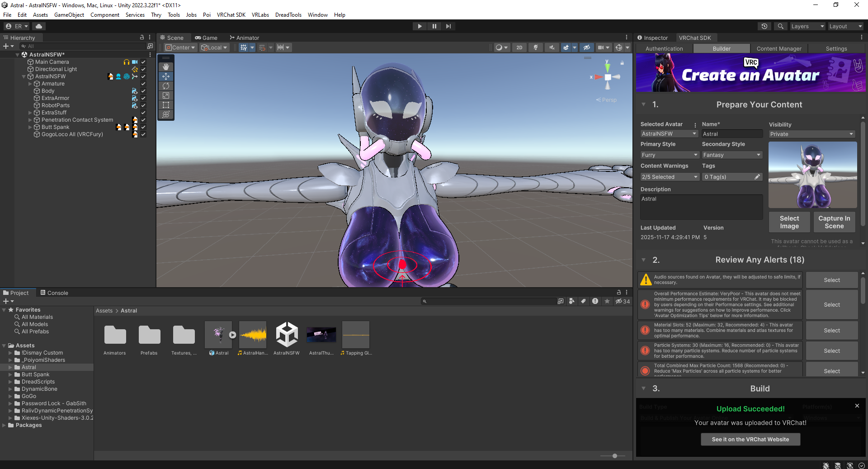Open the AstralNSFW scene asset icon
This screenshot has width=868, height=469.
tap(287, 335)
